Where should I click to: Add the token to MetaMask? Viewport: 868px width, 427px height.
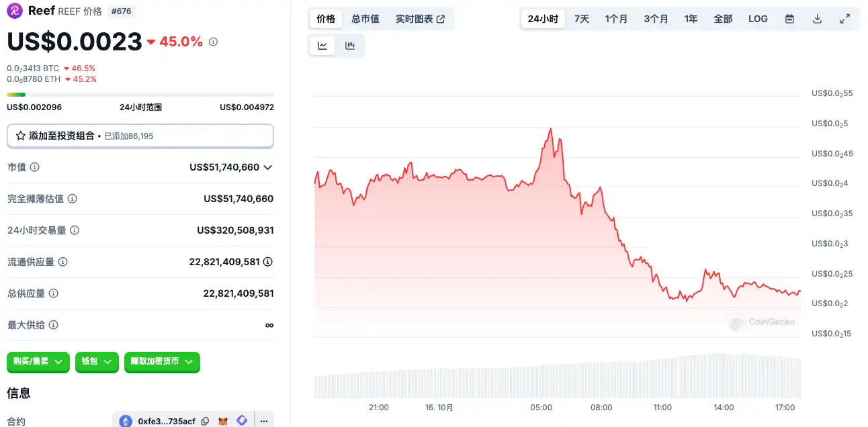(x=223, y=421)
